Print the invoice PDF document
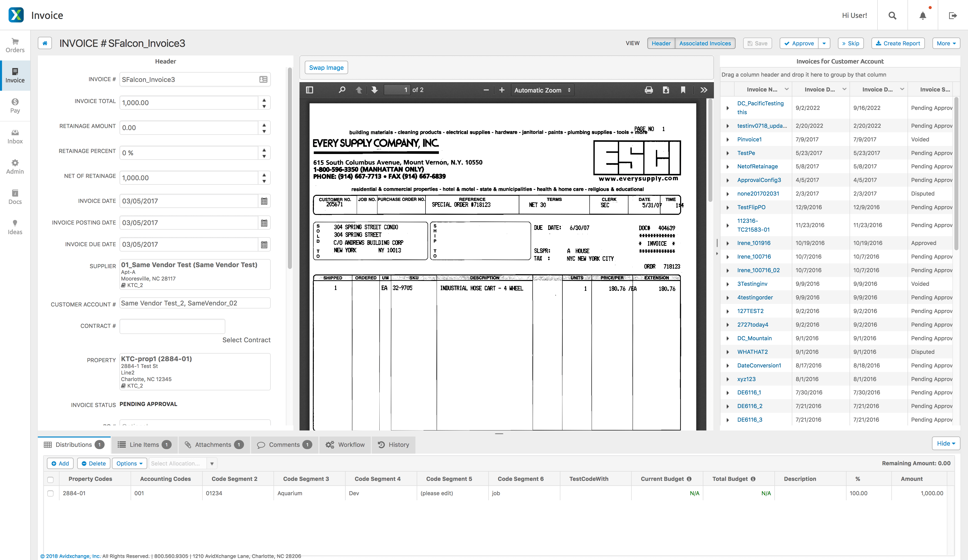968x560 pixels. tap(648, 90)
